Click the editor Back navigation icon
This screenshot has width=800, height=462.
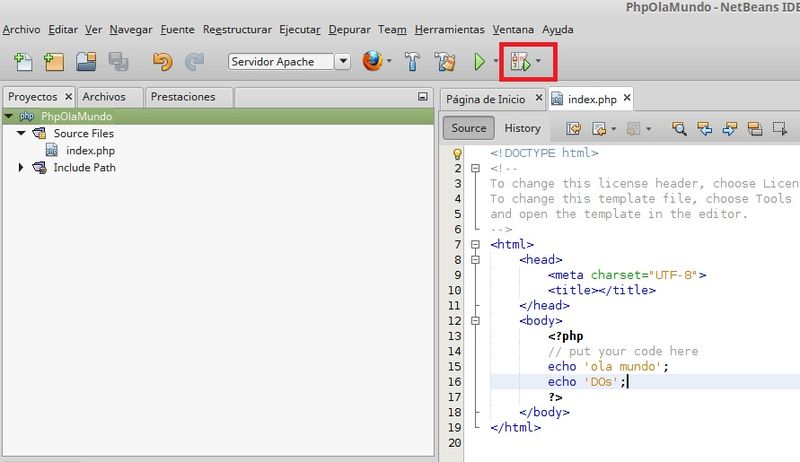click(x=599, y=129)
